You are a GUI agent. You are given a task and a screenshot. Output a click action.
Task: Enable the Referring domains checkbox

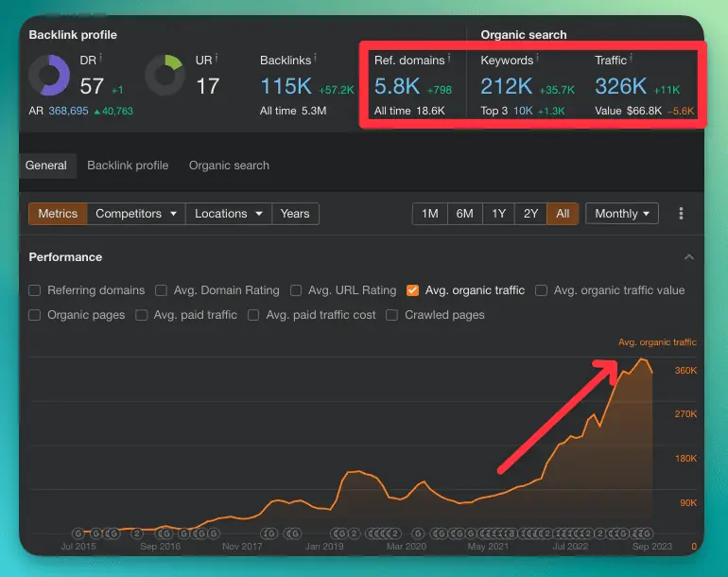click(x=35, y=290)
